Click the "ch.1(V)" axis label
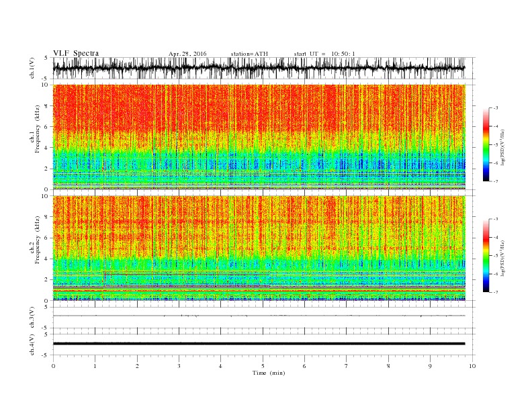Image resolution: width=532 pixels, height=411 pixels. 32,68
